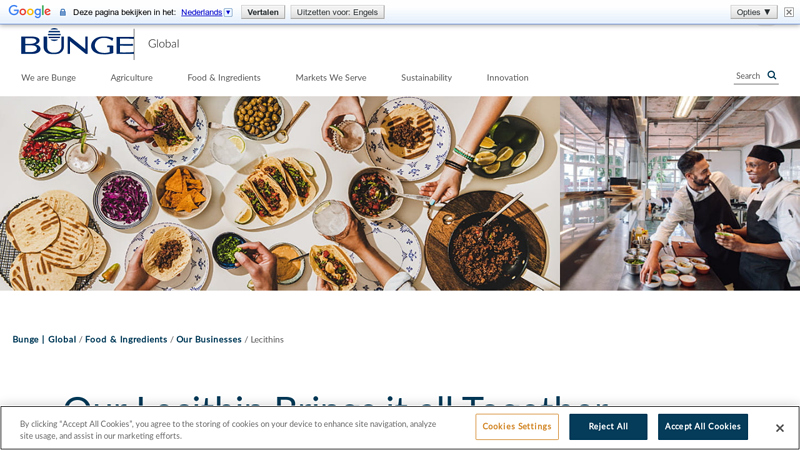Expand the Opties dropdown

click(754, 12)
